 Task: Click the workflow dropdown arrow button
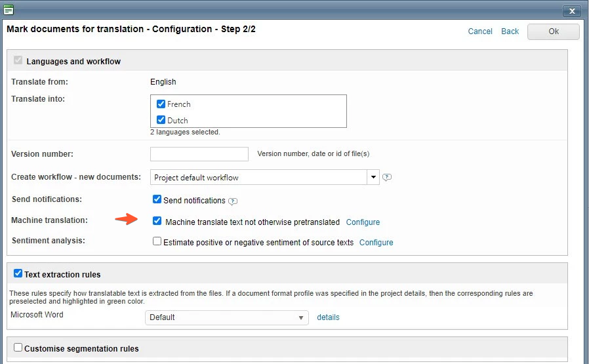(373, 177)
